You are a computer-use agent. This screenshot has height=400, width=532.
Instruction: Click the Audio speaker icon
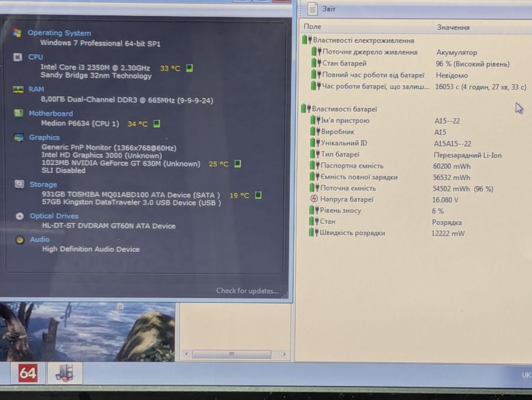pyautogui.click(x=20, y=240)
